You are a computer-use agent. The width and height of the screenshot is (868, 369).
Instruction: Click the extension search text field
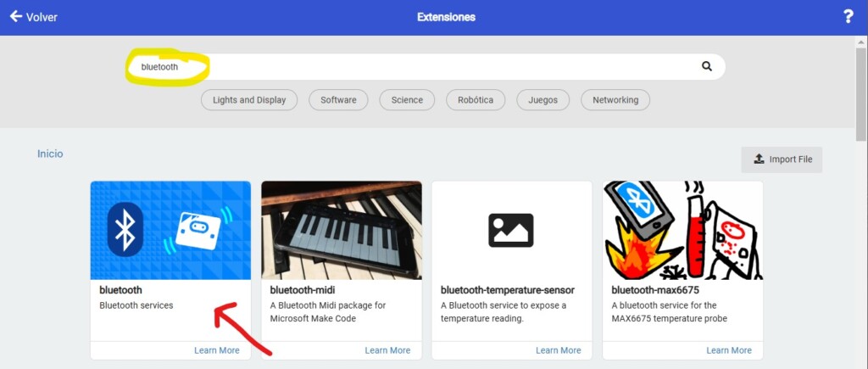pyautogui.click(x=424, y=66)
